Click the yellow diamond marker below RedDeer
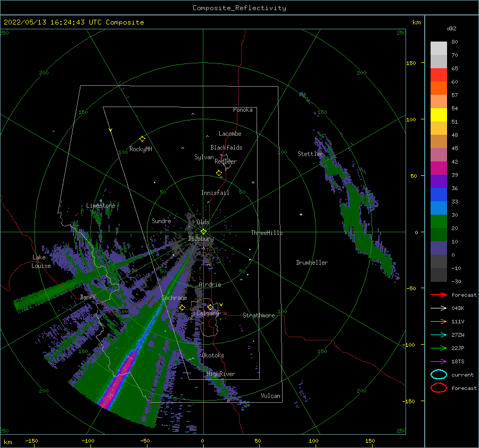Screen dimensions: 479x448 (219, 173)
